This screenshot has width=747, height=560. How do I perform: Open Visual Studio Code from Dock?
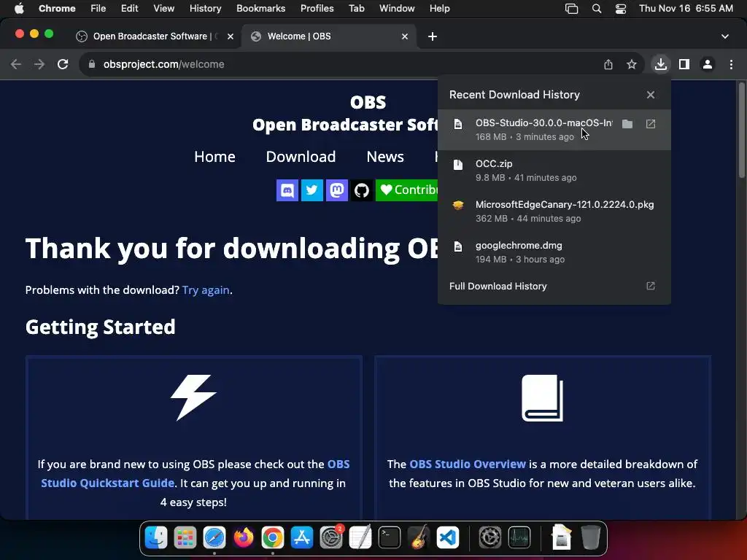pos(448,538)
